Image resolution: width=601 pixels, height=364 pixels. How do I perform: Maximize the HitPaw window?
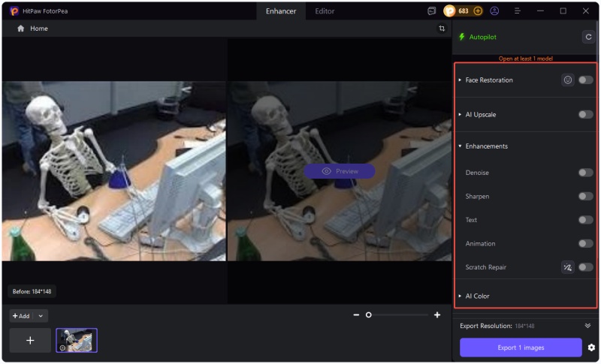pyautogui.click(x=563, y=11)
